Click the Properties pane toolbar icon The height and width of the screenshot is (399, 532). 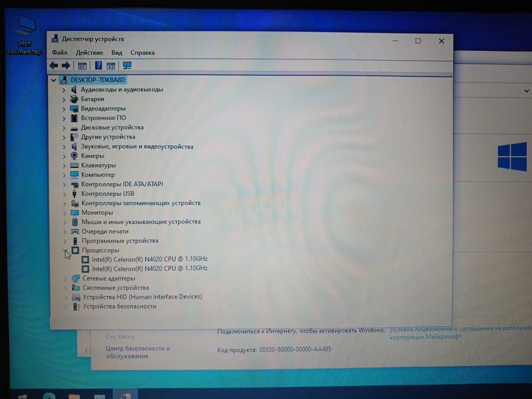[x=111, y=66]
